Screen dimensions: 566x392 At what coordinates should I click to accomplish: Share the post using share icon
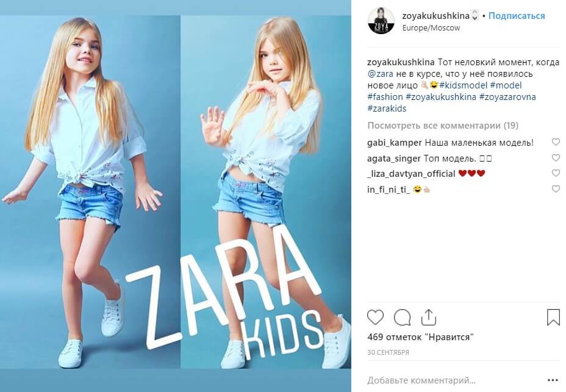(x=429, y=317)
